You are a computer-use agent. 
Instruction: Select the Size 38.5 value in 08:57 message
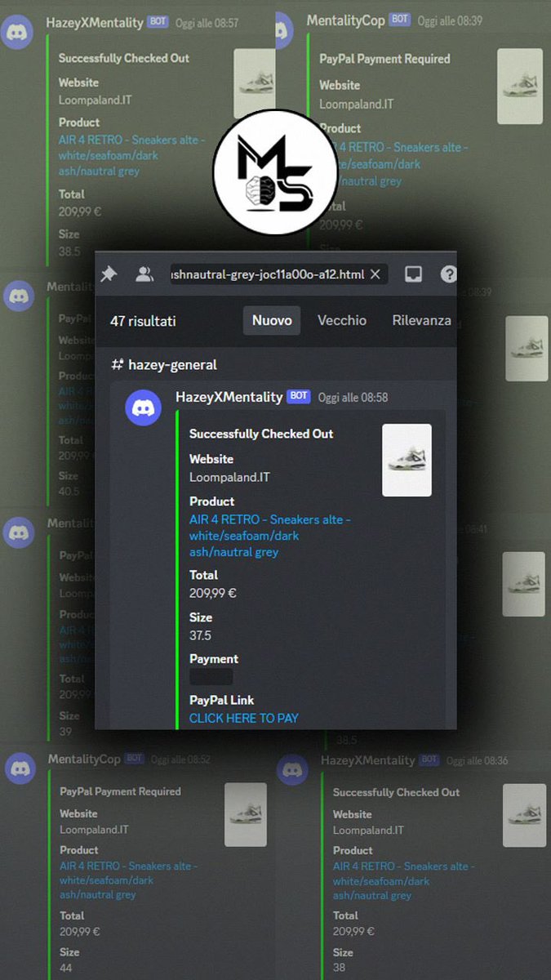(x=69, y=252)
